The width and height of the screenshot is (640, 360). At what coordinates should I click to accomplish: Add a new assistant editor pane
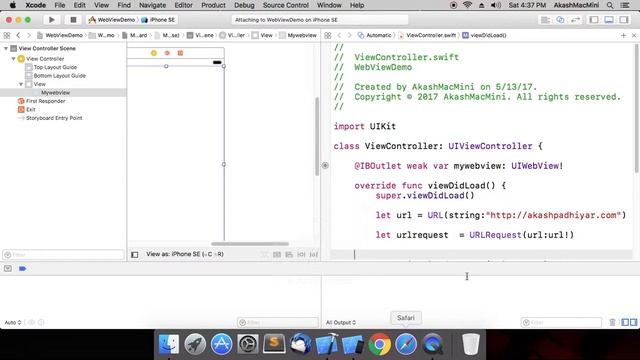[x=623, y=36]
